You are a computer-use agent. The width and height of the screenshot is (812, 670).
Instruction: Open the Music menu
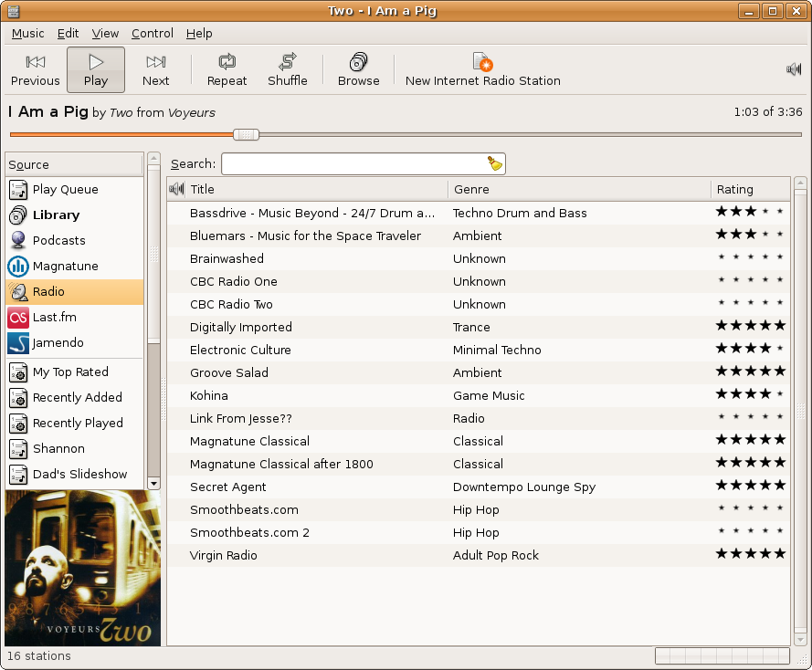point(28,34)
